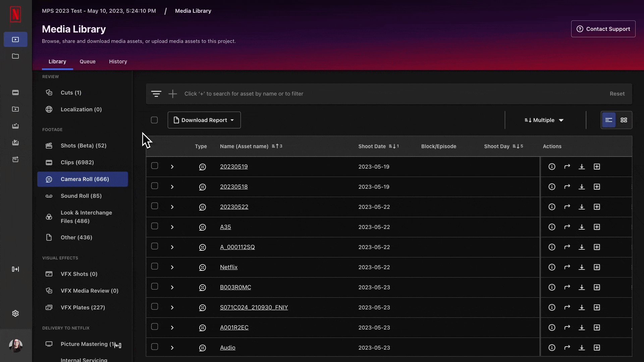Check the box for row Netflix

155,266
